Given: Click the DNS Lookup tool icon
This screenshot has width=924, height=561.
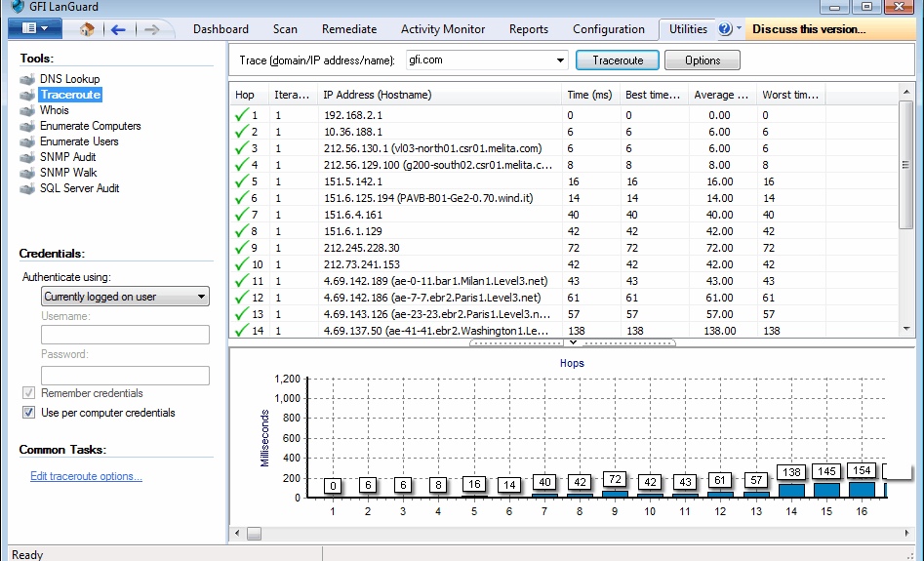Looking at the screenshot, I should tap(27, 79).
